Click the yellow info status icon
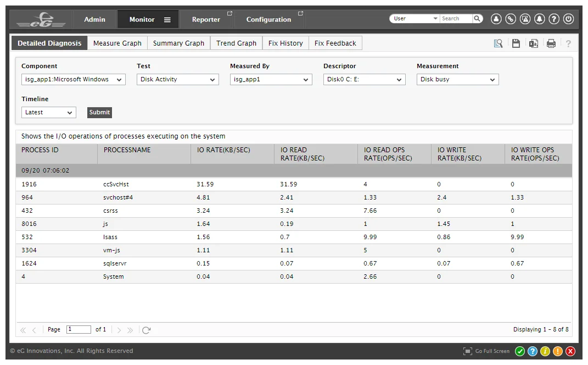Viewport: 588px width, 365px height. 545,351
